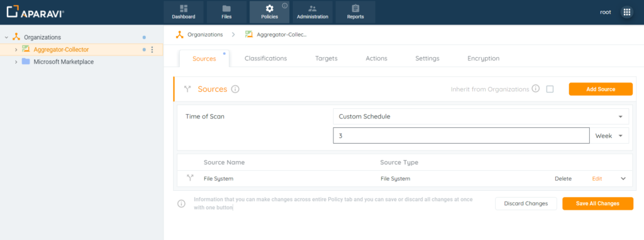This screenshot has height=240, width=644.
Task: Go to the Administration users icon
Action: (313, 8)
